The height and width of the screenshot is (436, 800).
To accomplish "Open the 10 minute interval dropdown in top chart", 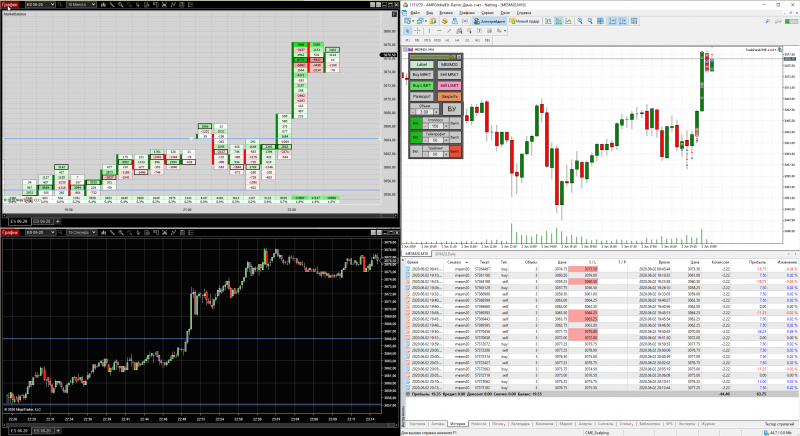I will point(82,5).
